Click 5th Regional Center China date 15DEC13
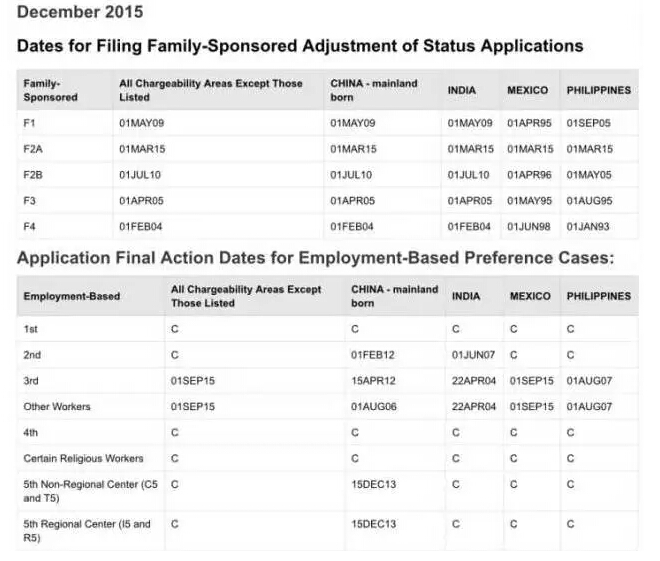The width and height of the screenshot is (660, 561). click(373, 524)
